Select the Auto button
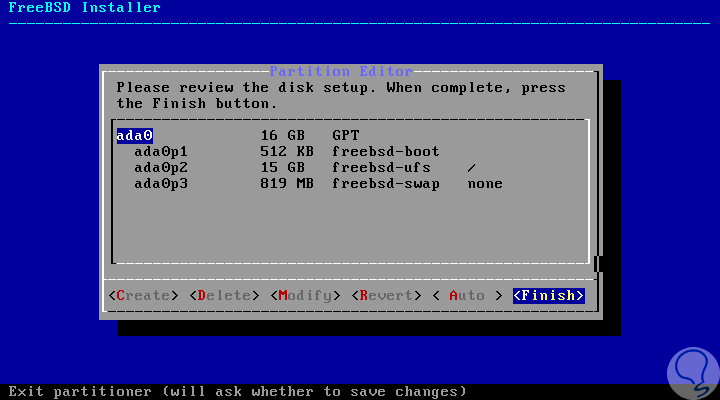 coord(467,295)
